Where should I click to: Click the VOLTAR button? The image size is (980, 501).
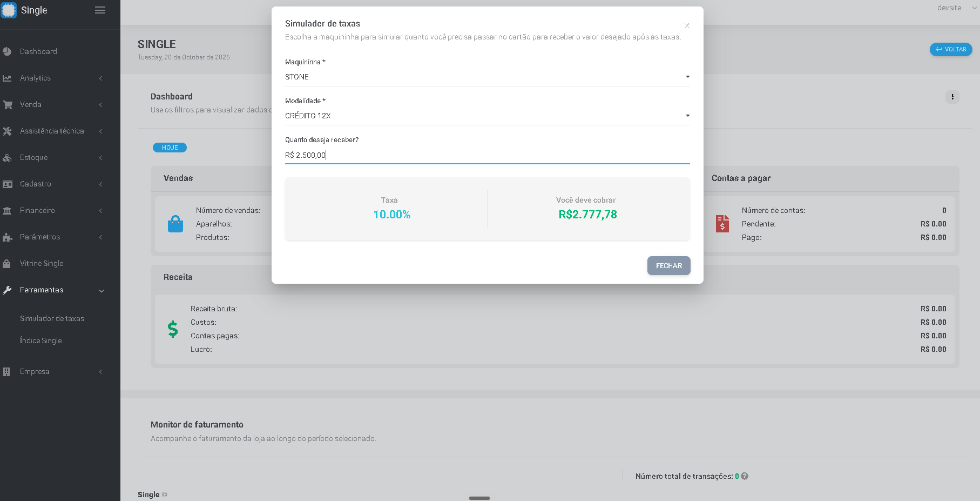951,49
